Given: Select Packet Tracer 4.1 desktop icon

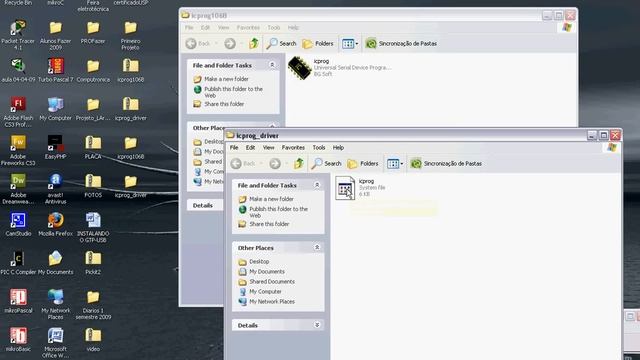Looking at the screenshot, I should tap(18, 35).
